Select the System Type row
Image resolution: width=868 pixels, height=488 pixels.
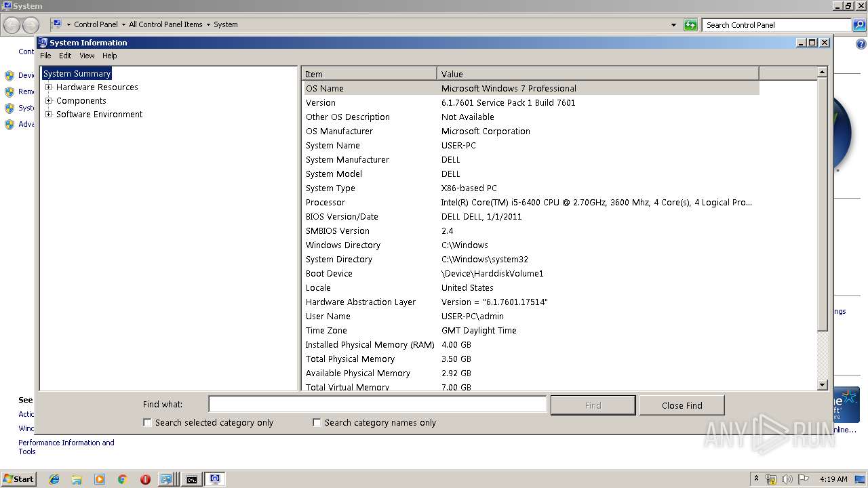(531, 188)
